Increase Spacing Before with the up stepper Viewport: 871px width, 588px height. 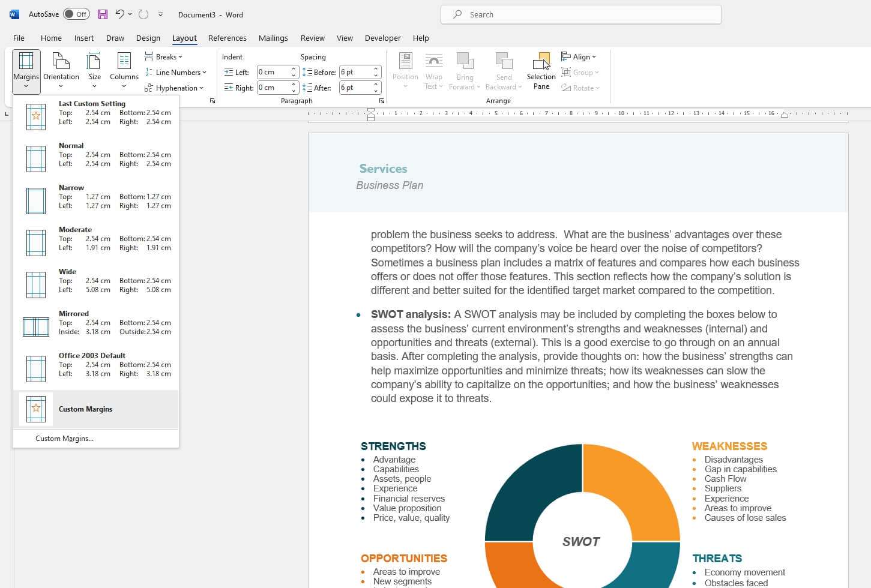pyautogui.click(x=377, y=68)
